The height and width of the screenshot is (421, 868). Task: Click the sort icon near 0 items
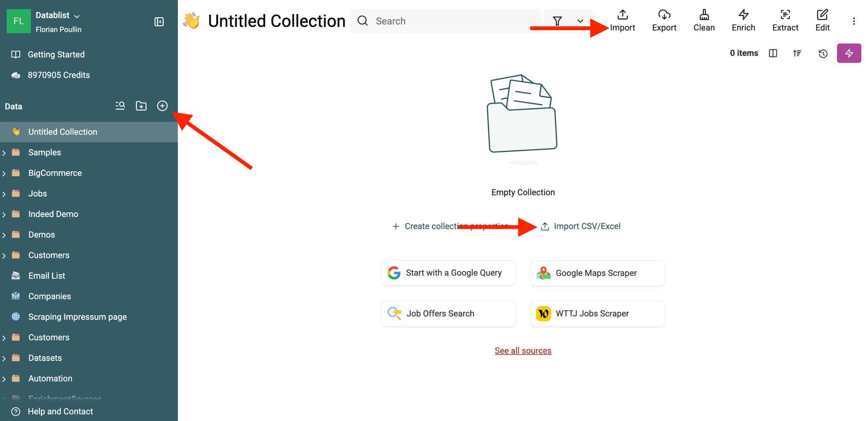click(x=797, y=53)
